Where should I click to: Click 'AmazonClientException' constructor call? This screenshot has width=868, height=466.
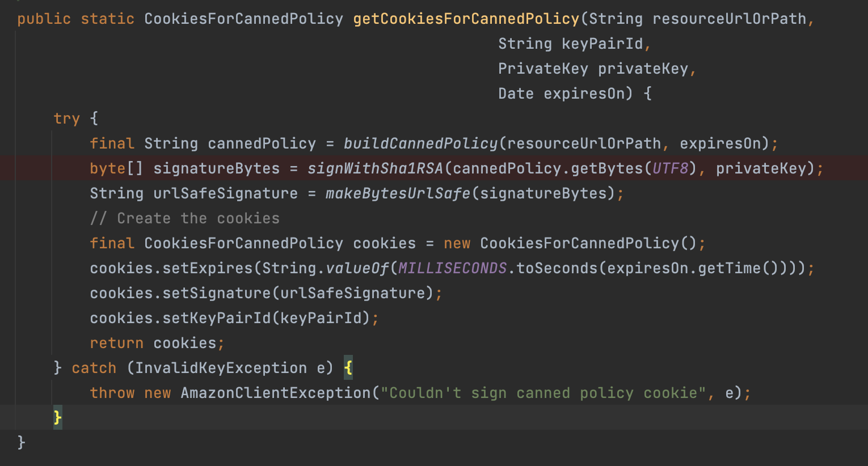point(276,393)
